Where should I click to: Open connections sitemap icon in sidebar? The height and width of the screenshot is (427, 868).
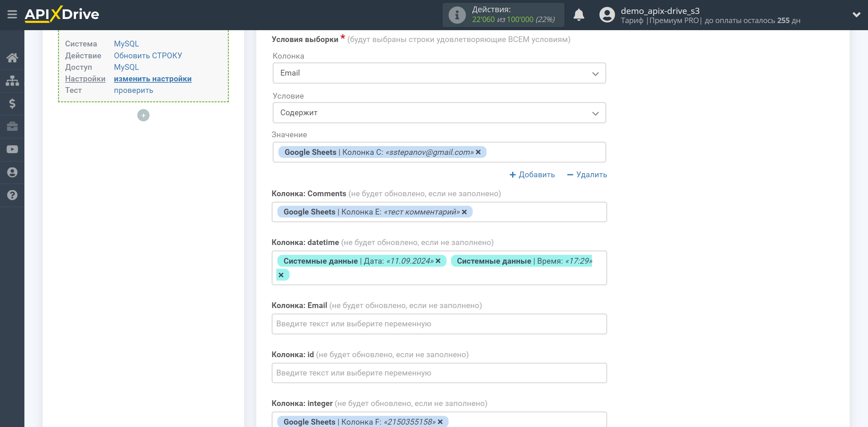click(12, 81)
